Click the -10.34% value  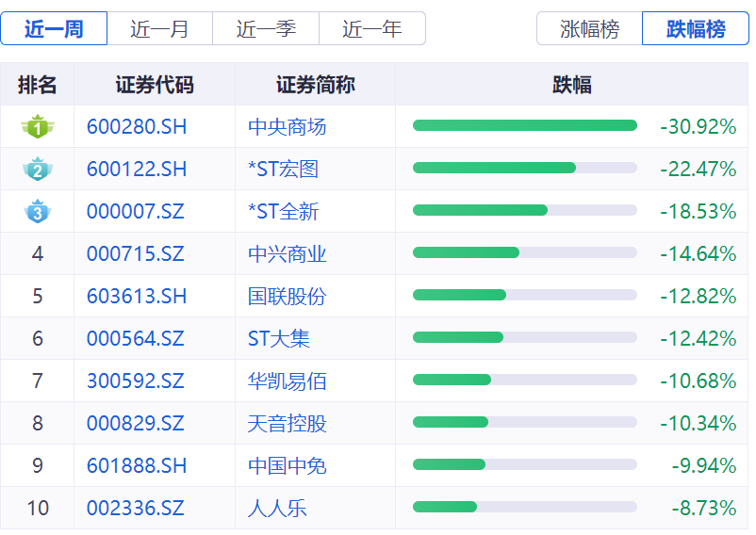tap(698, 424)
